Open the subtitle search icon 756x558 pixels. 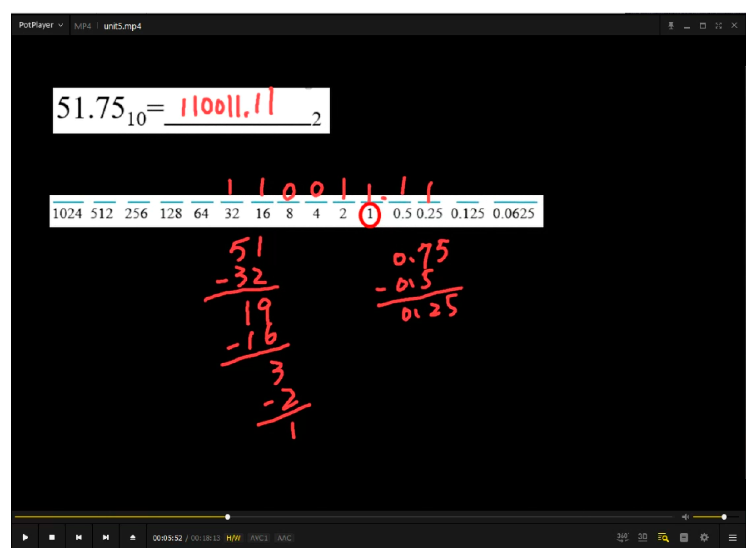[663, 537]
